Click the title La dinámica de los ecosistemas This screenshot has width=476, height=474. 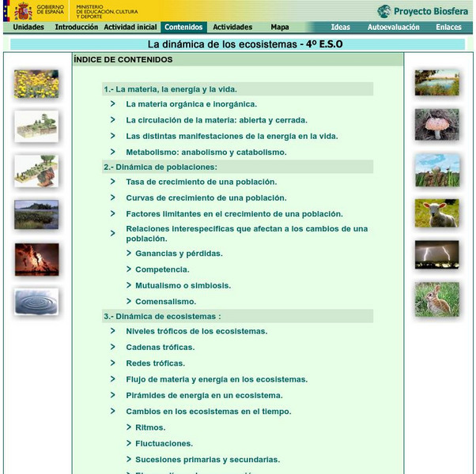pos(245,44)
